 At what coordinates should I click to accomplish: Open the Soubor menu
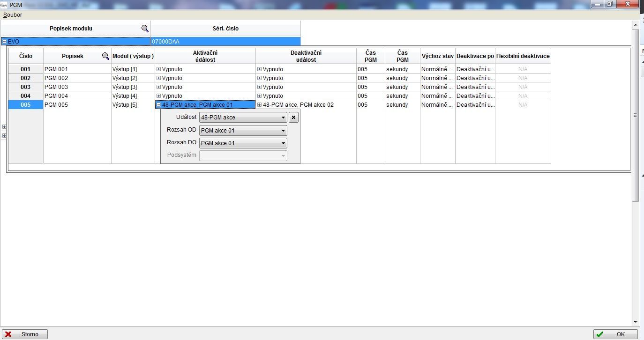click(x=13, y=15)
